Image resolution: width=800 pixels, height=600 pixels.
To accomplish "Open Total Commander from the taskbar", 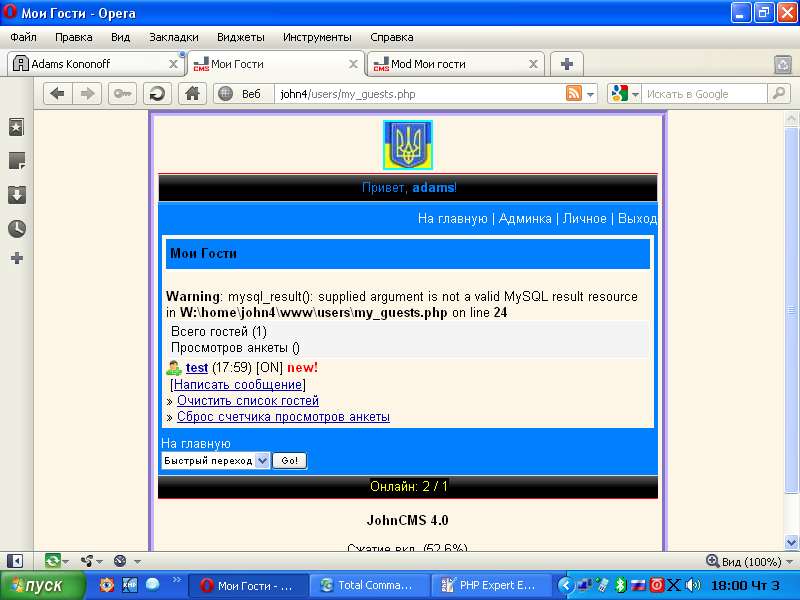I will [x=366, y=585].
